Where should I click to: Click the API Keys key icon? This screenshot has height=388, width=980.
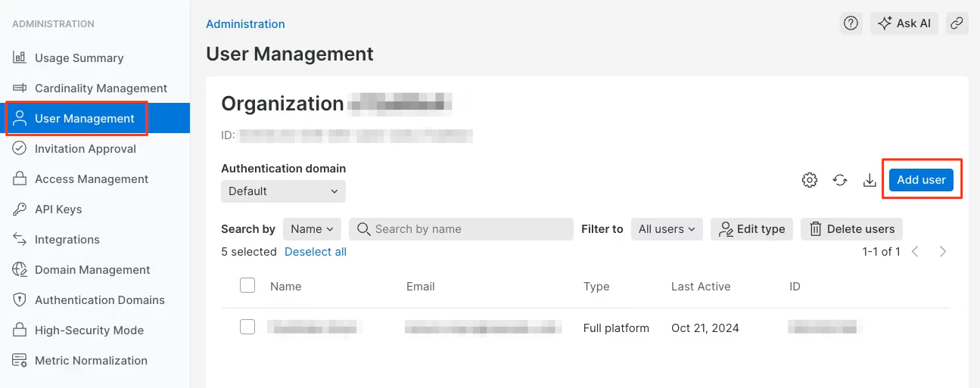(x=20, y=209)
